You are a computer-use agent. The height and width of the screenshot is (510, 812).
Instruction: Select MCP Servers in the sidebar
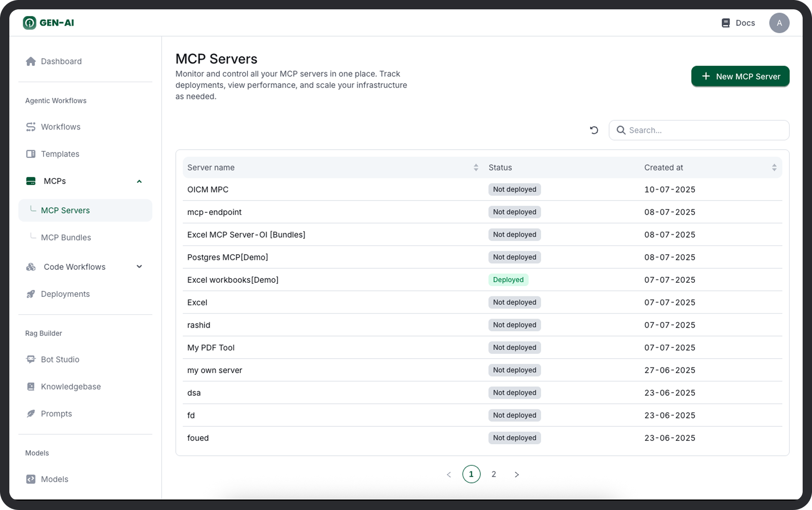click(65, 210)
